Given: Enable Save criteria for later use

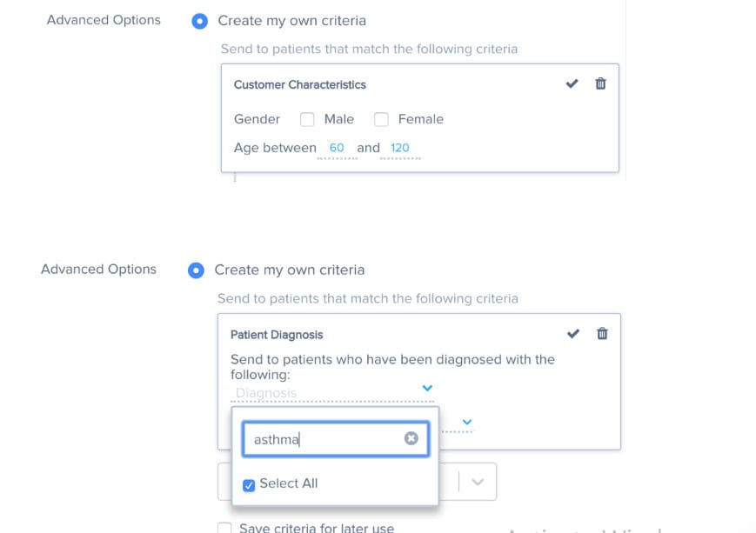Looking at the screenshot, I should click(x=224, y=528).
